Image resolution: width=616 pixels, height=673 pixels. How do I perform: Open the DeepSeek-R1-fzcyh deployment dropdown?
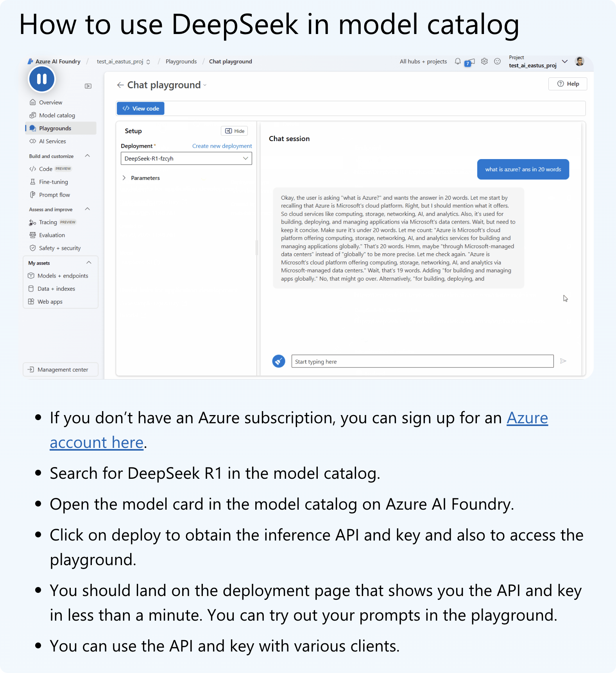[186, 158]
